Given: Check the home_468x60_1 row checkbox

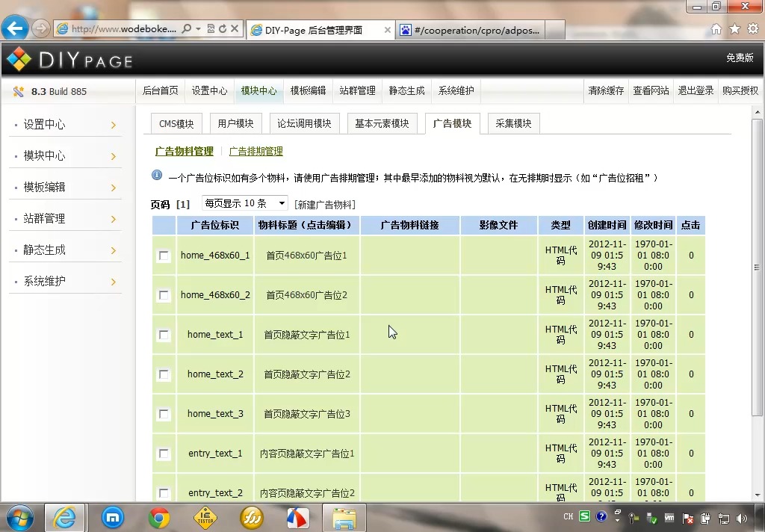Looking at the screenshot, I should (164, 256).
